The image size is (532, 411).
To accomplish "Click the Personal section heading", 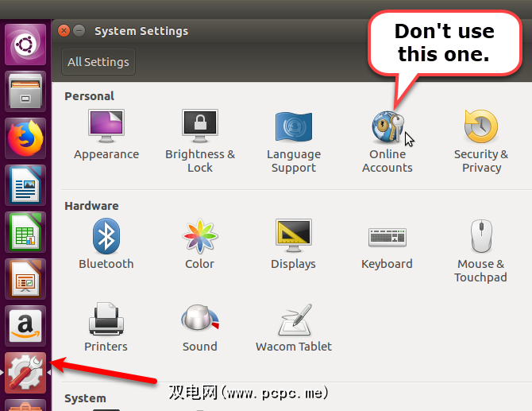I will (89, 96).
